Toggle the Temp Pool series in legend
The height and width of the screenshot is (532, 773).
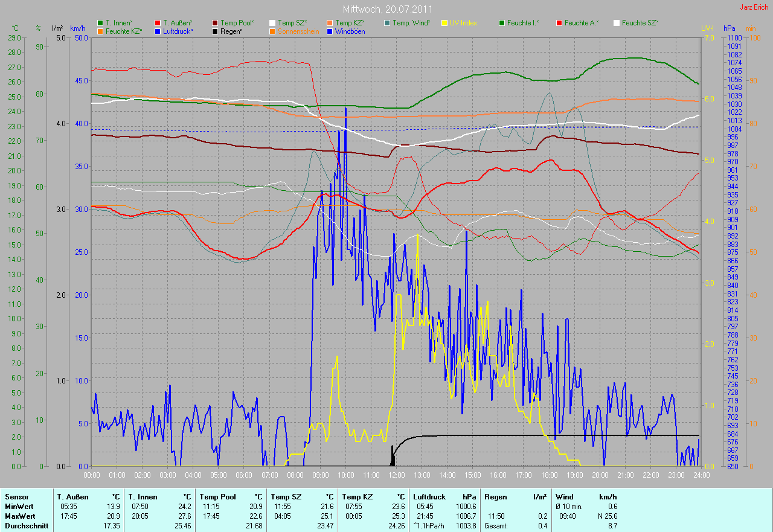point(237,23)
